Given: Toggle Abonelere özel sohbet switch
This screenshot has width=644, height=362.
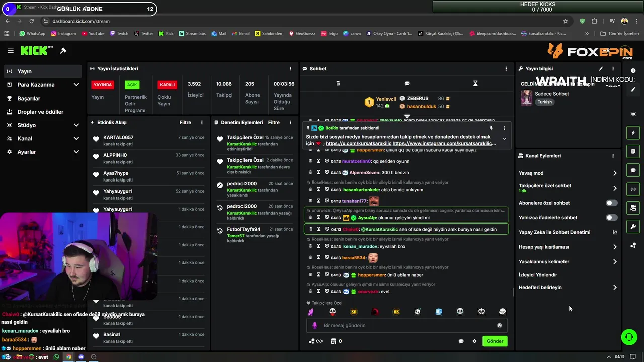Looking at the screenshot, I should pos(611,203).
